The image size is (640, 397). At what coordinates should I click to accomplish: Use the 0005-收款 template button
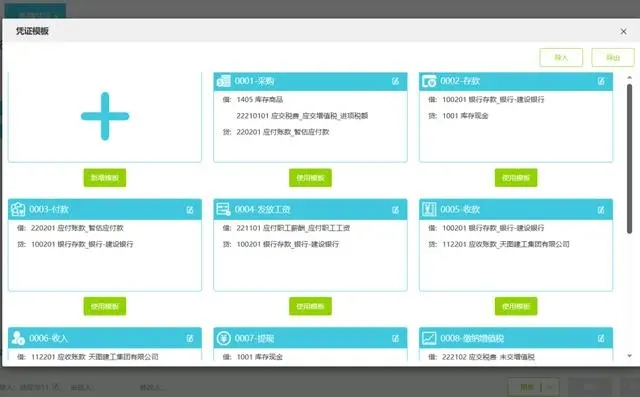(x=516, y=306)
